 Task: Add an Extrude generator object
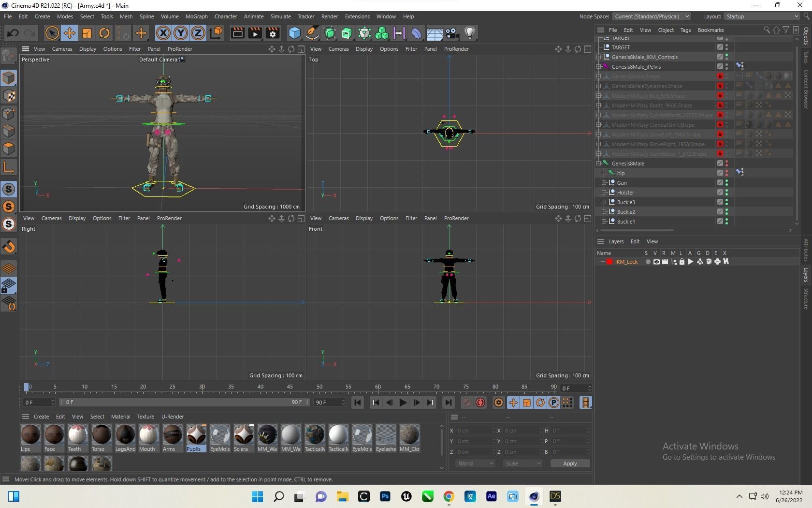tap(347, 33)
